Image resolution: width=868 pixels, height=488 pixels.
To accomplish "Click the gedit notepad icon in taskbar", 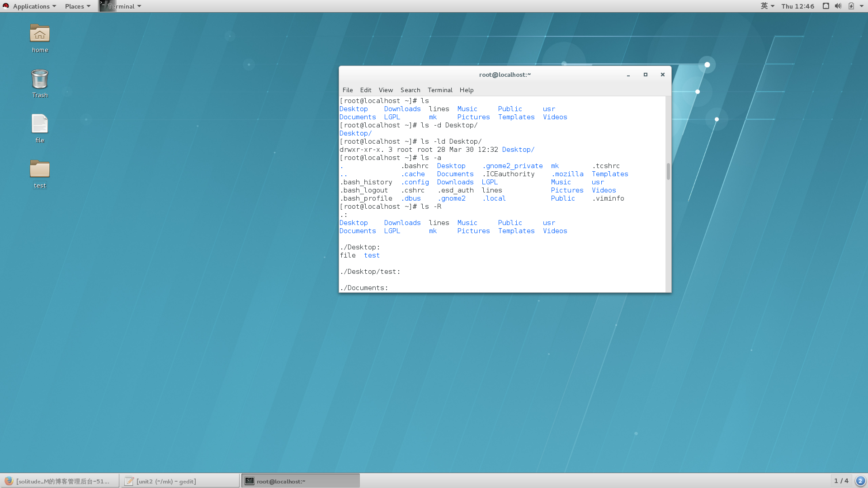I will (x=129, y=481).
